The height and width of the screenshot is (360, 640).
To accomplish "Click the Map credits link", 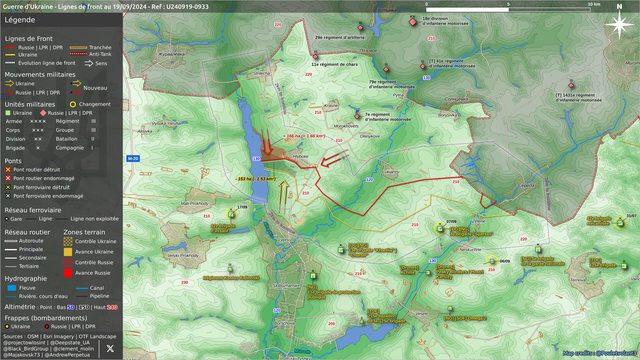I will 599,353.
